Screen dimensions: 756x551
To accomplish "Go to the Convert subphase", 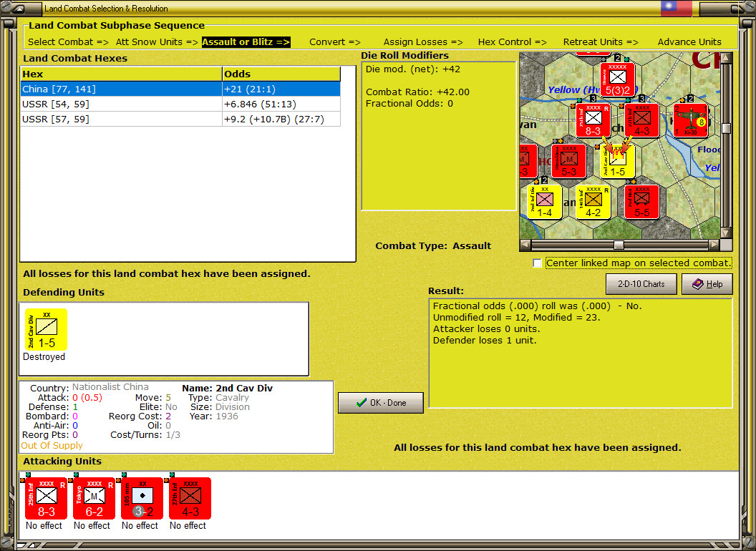I will (335, 42).
